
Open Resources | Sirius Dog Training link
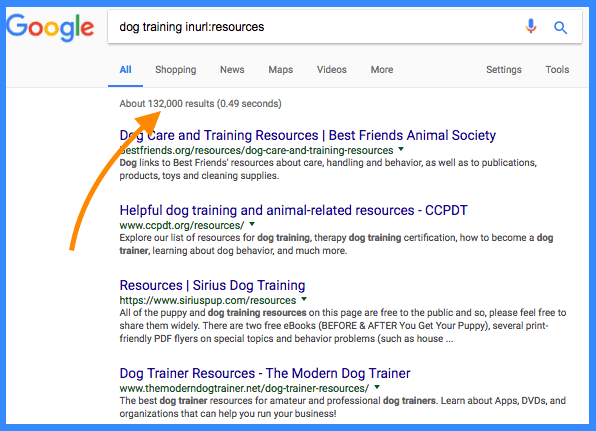[x=212, y=285]
